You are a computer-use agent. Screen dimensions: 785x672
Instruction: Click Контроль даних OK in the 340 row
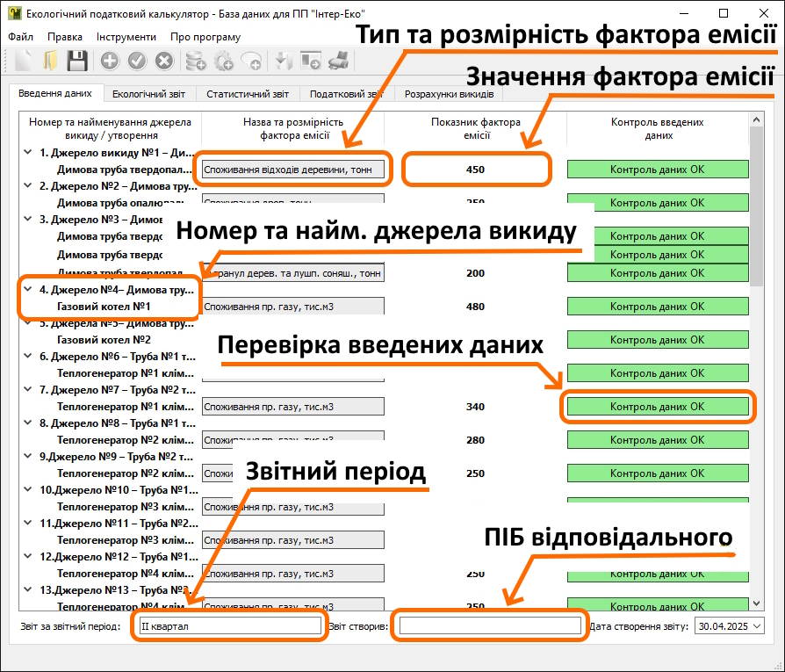658,407
